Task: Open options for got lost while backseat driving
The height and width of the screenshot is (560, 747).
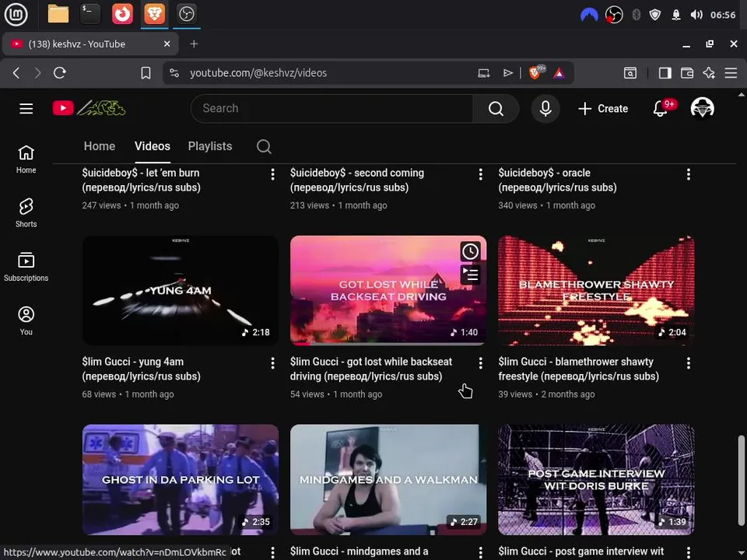Action: pyautogui.click(x=480, y=363)
